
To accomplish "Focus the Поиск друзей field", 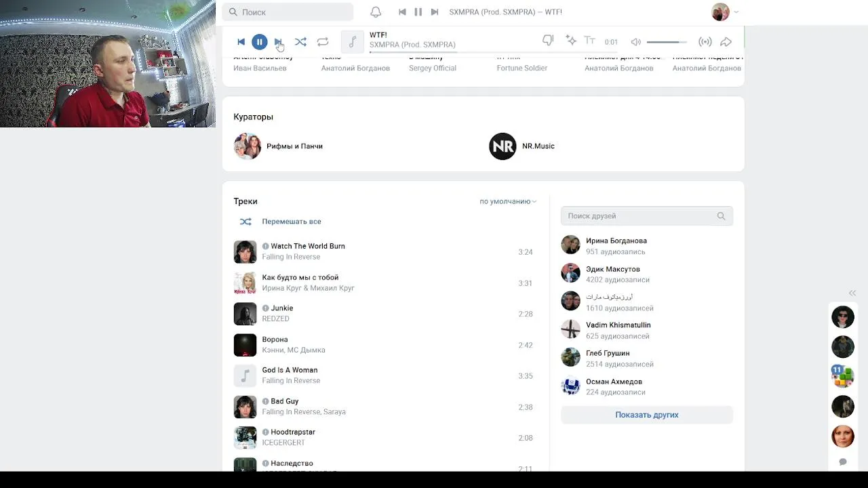I will (x=647, y=216).
